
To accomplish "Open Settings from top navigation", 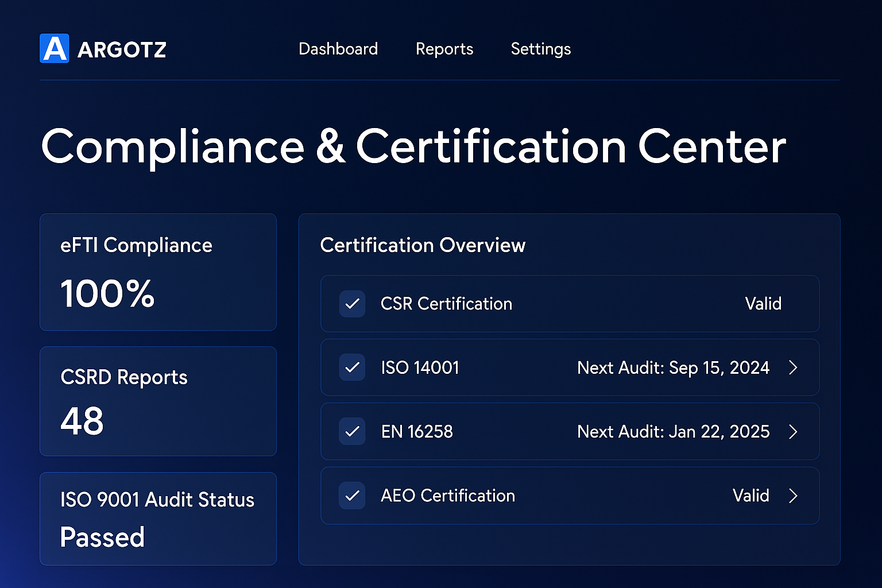I will pyautogui.click(x=540, y=49).
